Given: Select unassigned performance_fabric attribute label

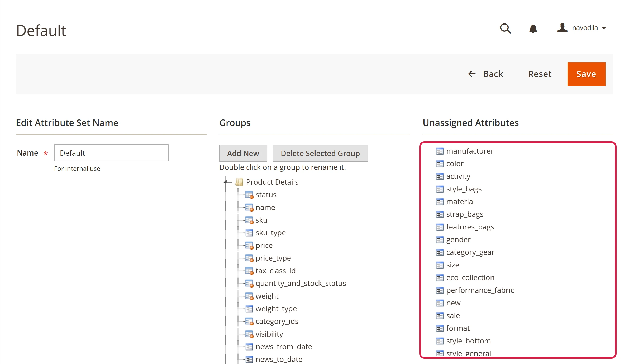Looking at the screenshot, I should [x=480, y=290].
